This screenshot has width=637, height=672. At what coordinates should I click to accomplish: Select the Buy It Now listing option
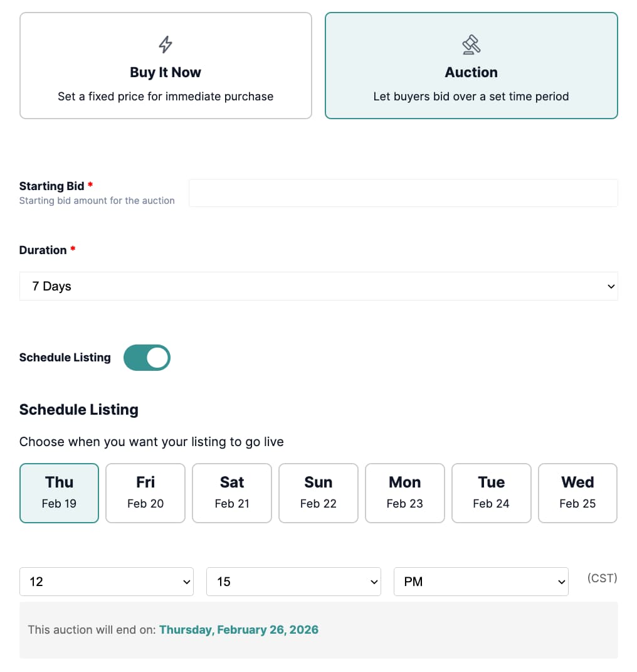[165, 65]
